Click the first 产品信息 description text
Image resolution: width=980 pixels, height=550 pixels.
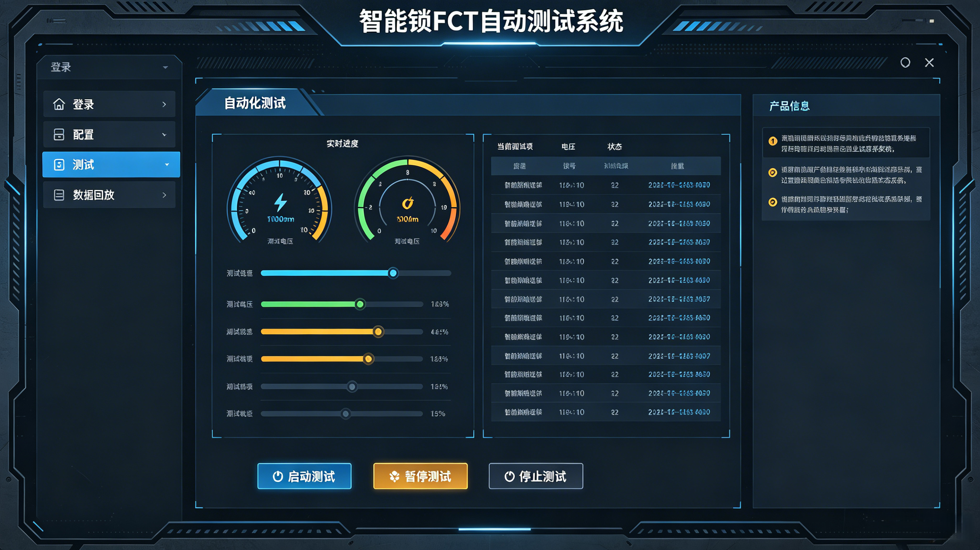(849, 143)
